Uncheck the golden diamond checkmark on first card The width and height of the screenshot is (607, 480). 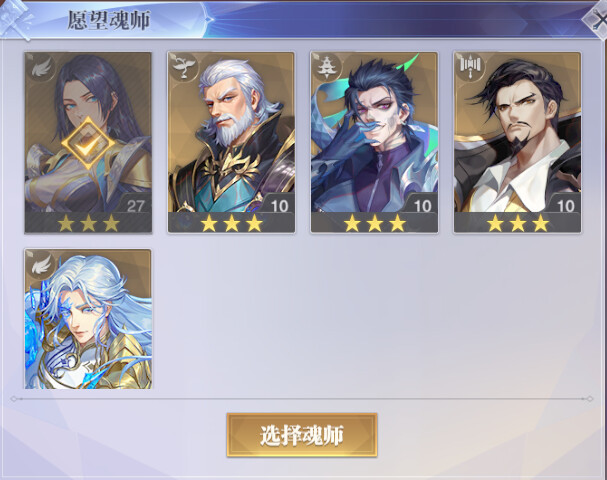pyautogui.click(x=88, y=144)
